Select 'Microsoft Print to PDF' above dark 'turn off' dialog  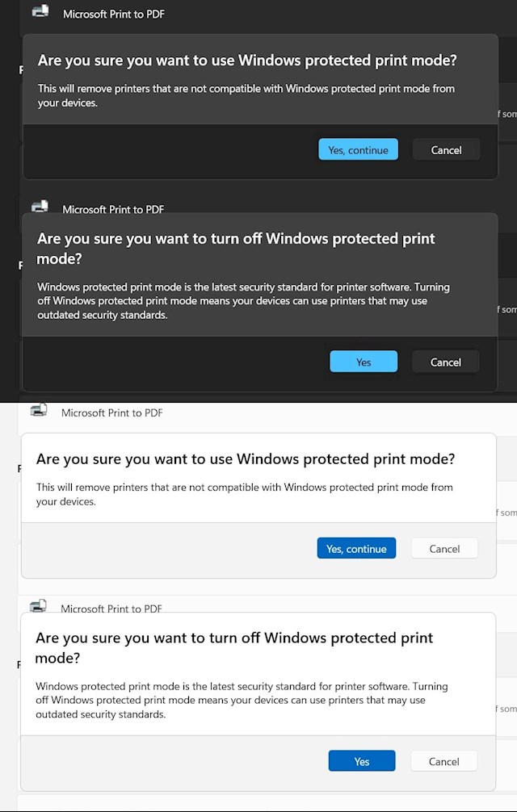[113, 209]
